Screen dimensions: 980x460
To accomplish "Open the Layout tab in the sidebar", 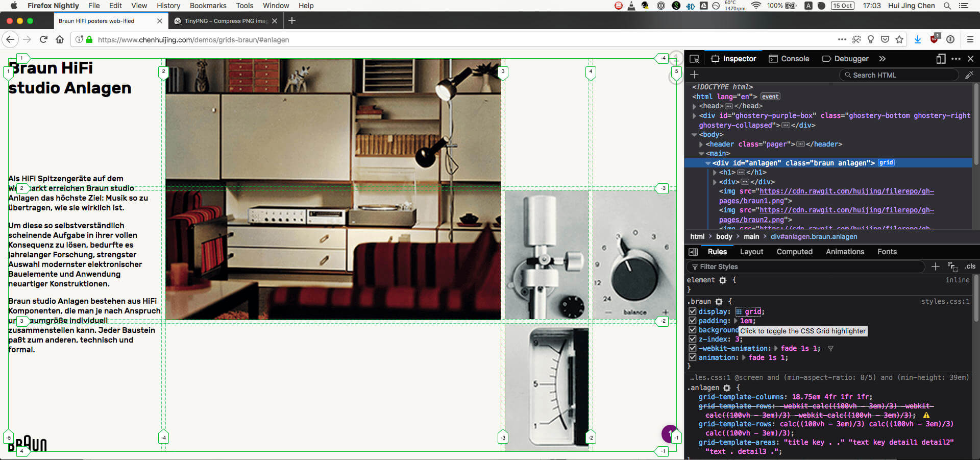I will click(751, 252).
